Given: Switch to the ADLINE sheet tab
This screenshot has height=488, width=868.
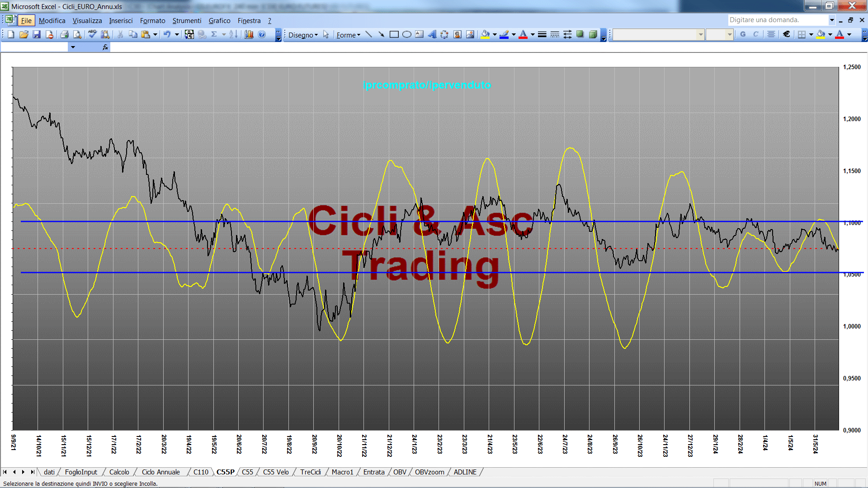Looking at the screenshot, I should point(465,472).
